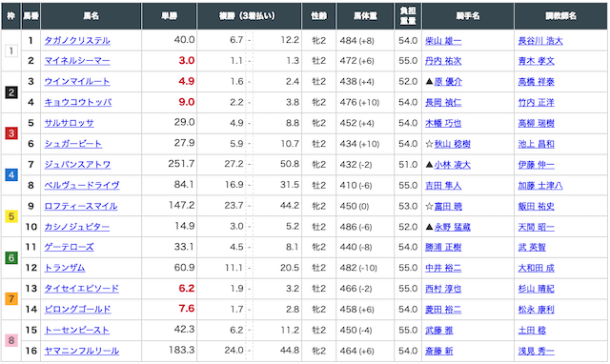610x364 pixels.
Task: Open horse カシノジュピター link
Action: tap(76, 227)
